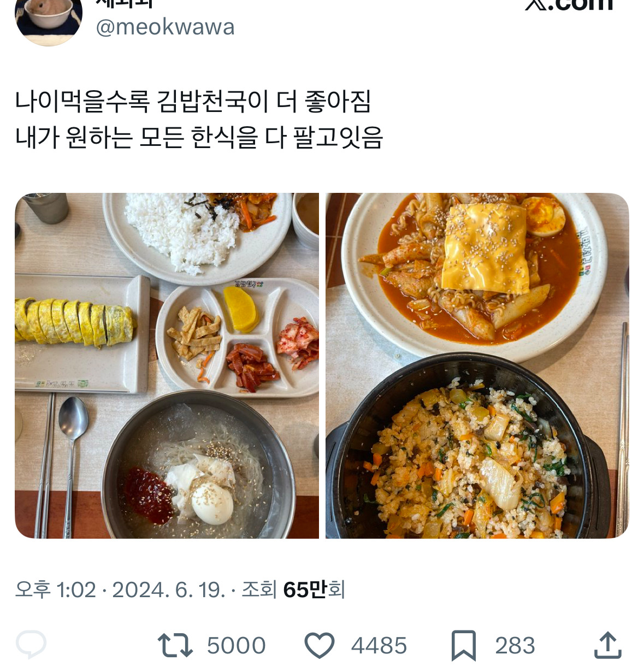The width and height of the screenshot is (644, 672).
Task: Repost the tweet using the retweet icon
Action: 175,645
